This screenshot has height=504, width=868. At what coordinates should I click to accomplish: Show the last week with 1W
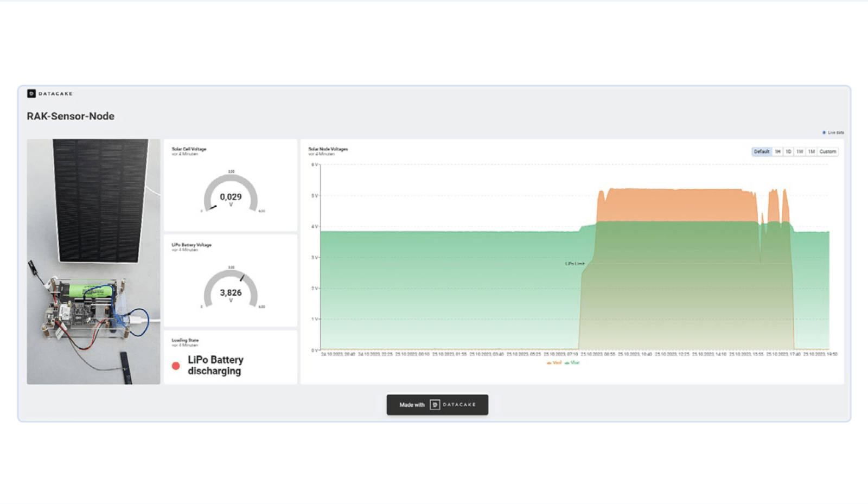[x=800, y=151]
